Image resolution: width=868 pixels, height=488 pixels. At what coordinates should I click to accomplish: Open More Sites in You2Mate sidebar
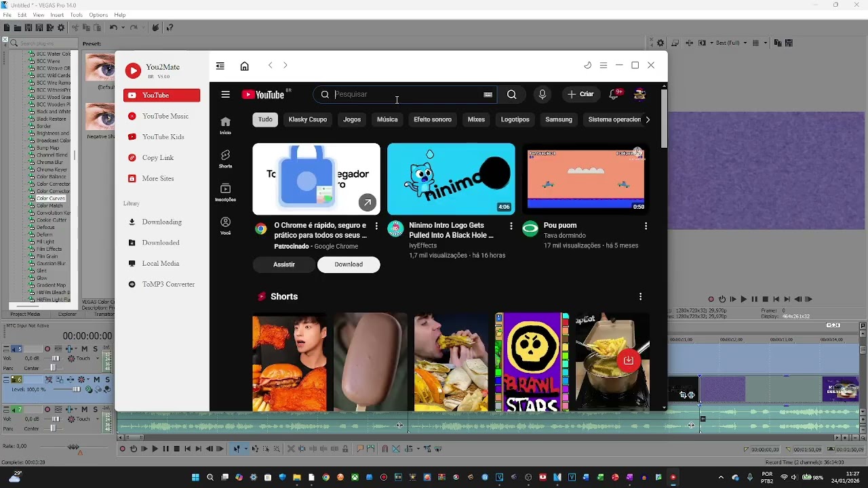tap(162, 178)
